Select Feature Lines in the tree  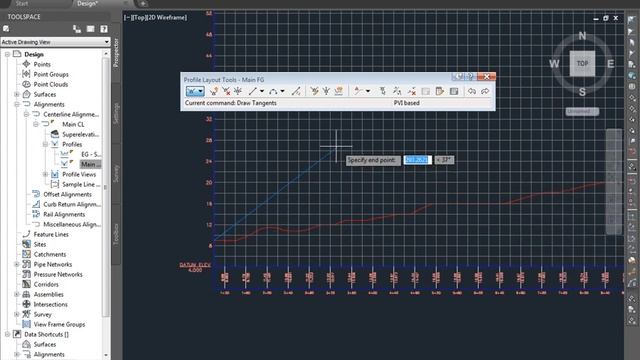[x=51, y=234]
